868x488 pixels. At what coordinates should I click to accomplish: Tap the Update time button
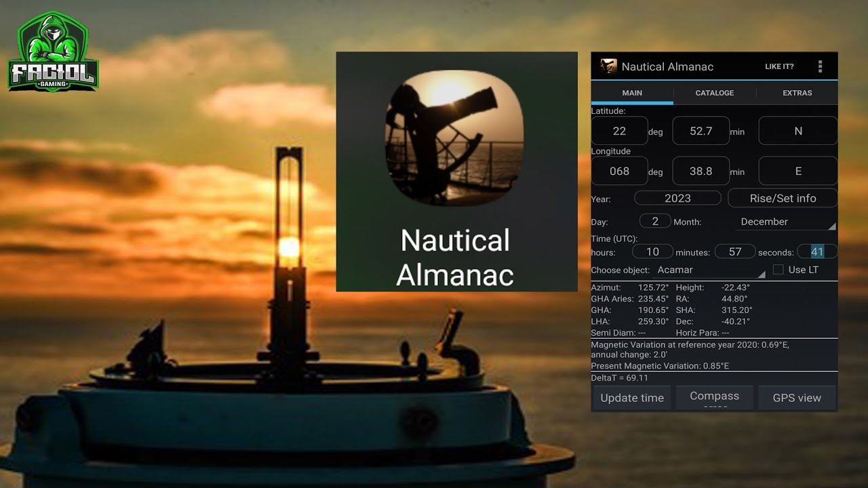(x=632, y=398)
